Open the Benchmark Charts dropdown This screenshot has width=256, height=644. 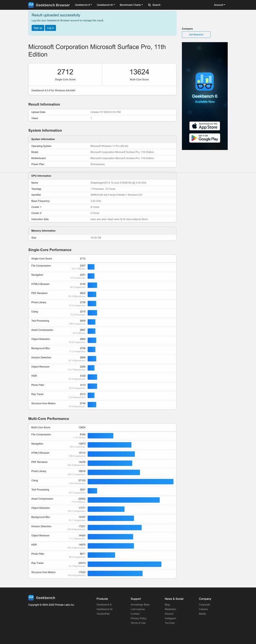coord(131,5)
